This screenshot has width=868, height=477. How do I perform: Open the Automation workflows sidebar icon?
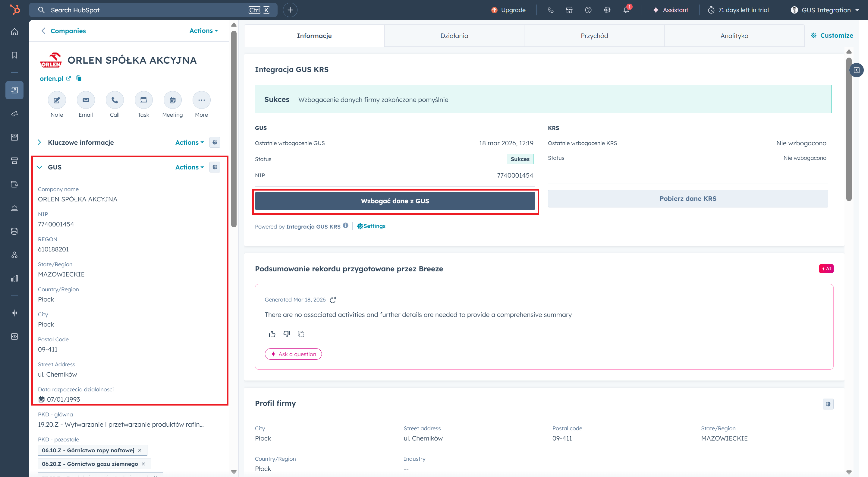pyautogui.click(x=14, y=255)
